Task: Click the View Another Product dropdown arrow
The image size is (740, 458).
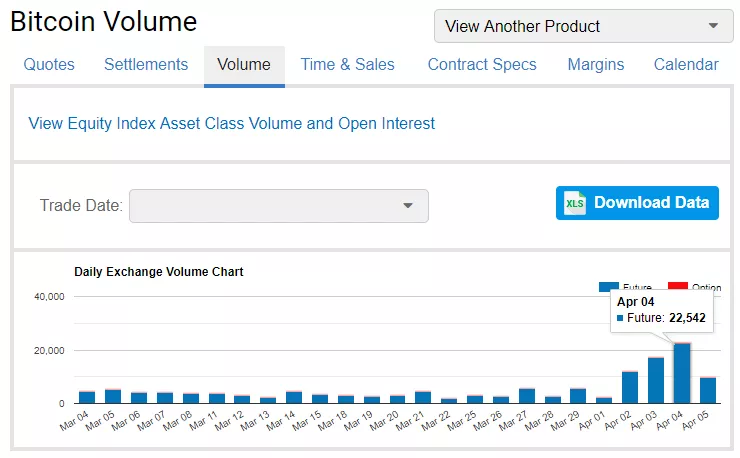Action: pos(713,26)
